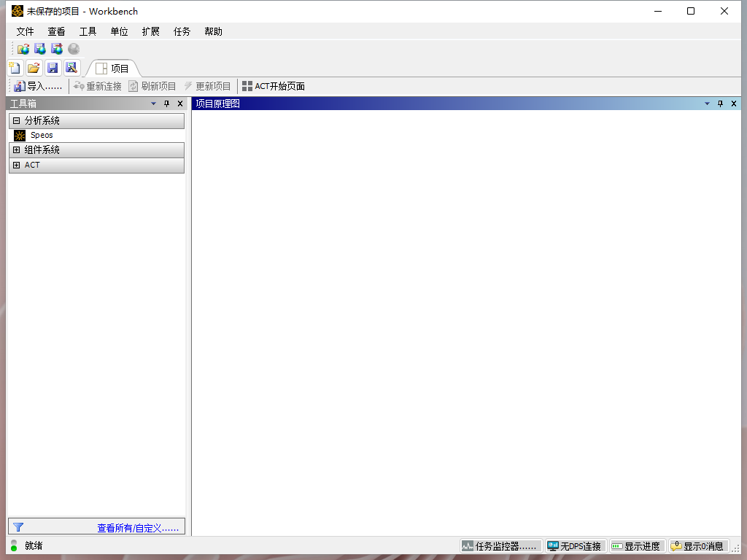Click the 刷新项目 refresh project button

coord(152,86)
